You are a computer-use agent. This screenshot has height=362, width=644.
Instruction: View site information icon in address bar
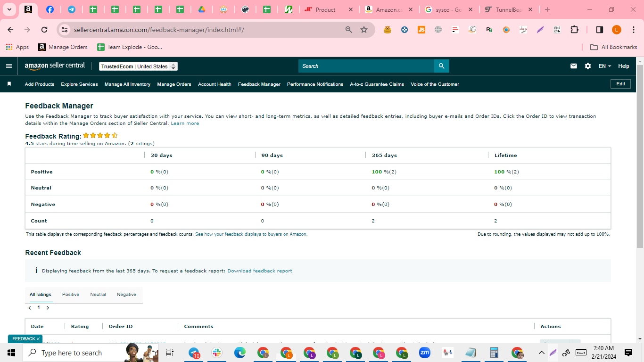65,30
